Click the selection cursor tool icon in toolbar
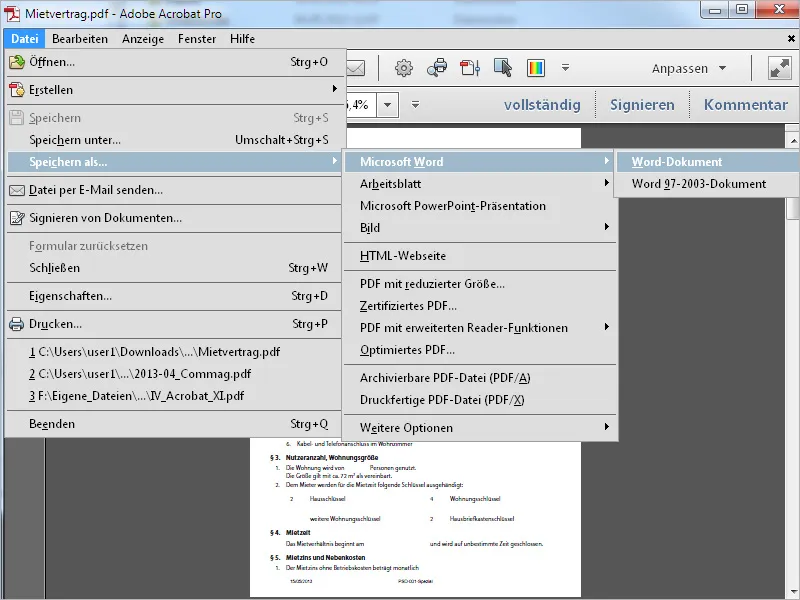800x600 pixels. (503, 68)
